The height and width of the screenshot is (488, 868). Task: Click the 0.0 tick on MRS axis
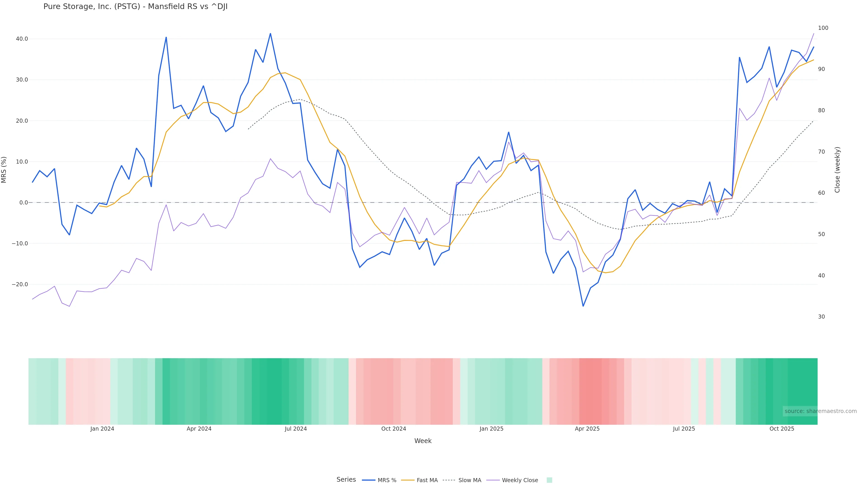tap(24, 203)
